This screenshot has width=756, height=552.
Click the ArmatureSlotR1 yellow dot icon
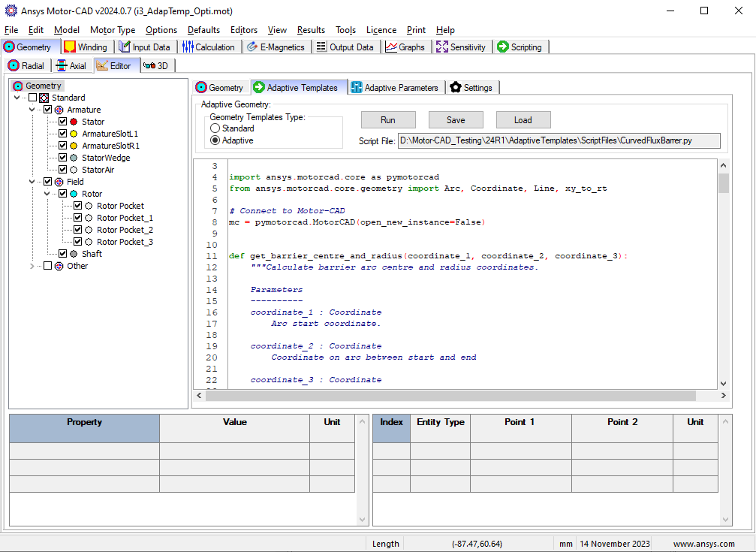74,146
